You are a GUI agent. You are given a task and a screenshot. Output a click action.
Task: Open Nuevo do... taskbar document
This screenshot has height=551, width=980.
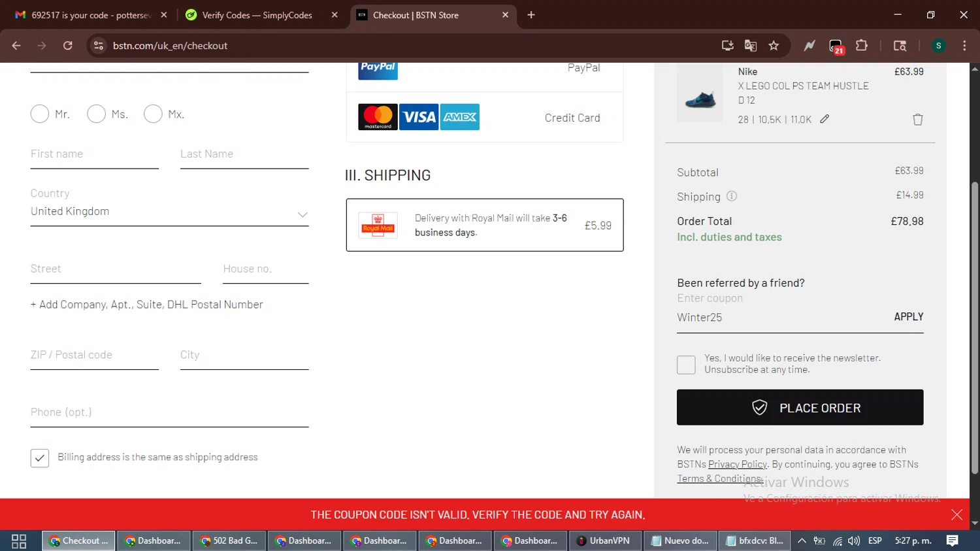[x=681, y=541]
